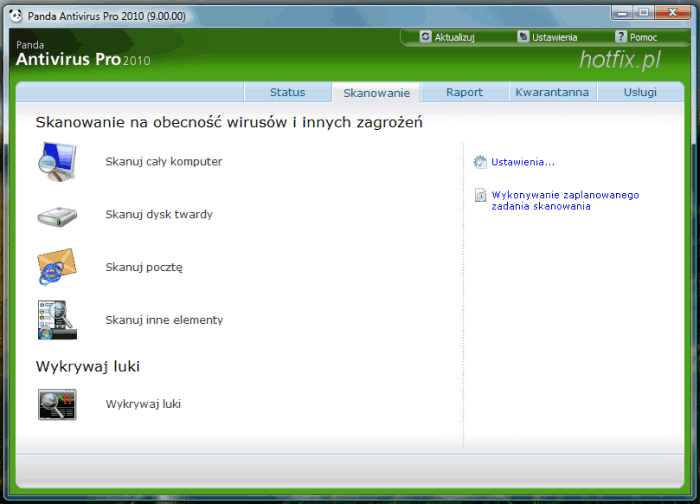Click the gear icon beside Ustawienia link
700x504 pixels.
(x=480, y=162)
